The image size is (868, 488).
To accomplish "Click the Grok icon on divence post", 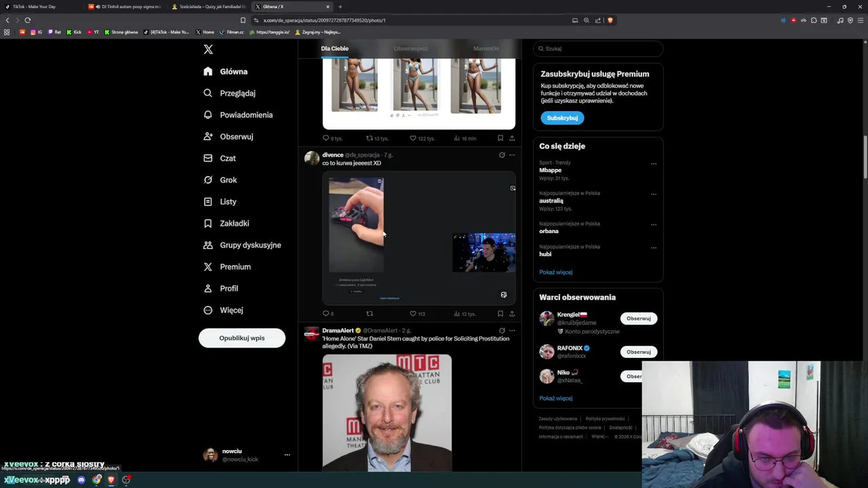I will pos(502,155).
